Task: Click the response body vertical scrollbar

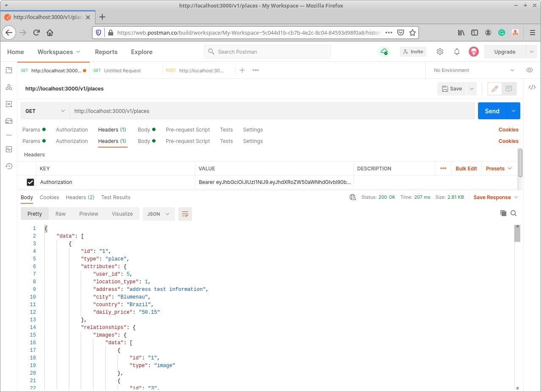Action: click(517, 233)
